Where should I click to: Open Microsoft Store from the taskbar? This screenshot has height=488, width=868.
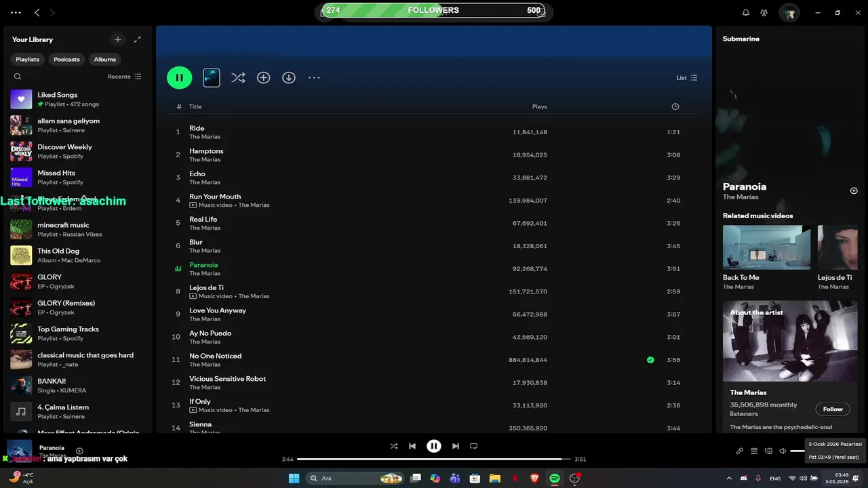[475, 479]
